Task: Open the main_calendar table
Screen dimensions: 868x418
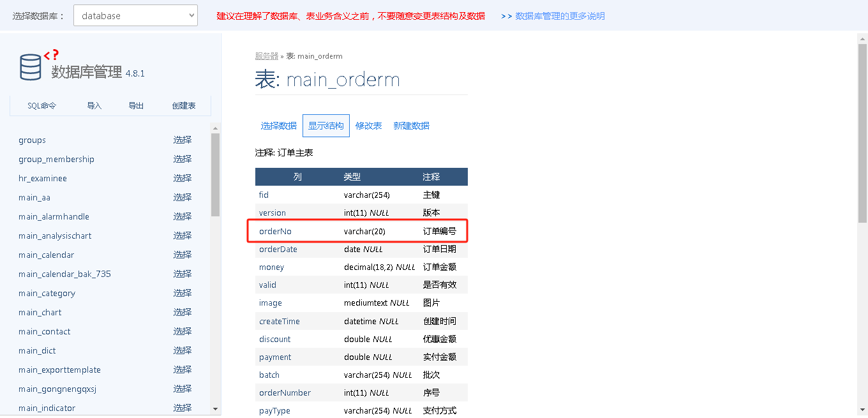Action: 46,255
